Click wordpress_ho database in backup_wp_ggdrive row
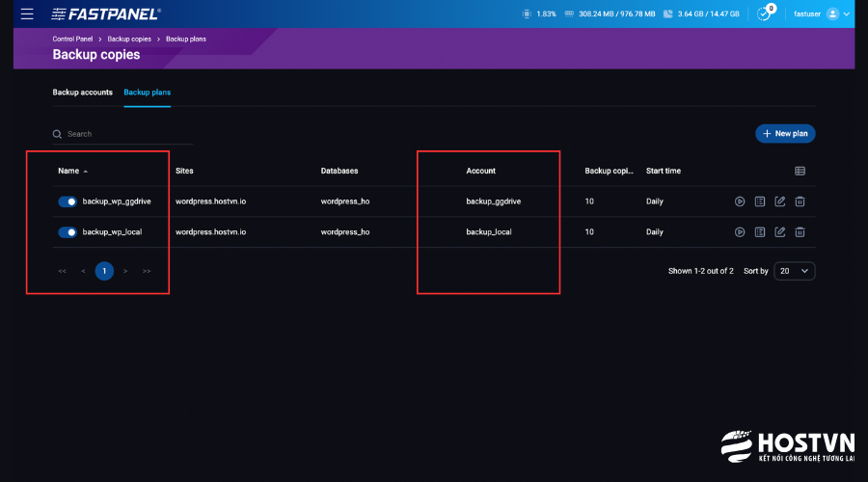This screenshot has height=482, width=868. point(345,201)
